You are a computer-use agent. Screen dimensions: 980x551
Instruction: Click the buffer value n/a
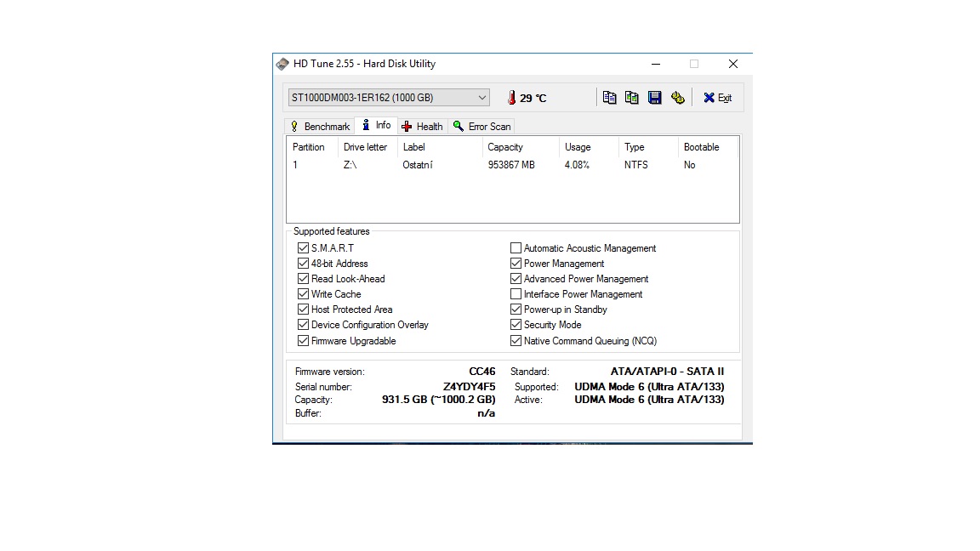pos(487,413)
